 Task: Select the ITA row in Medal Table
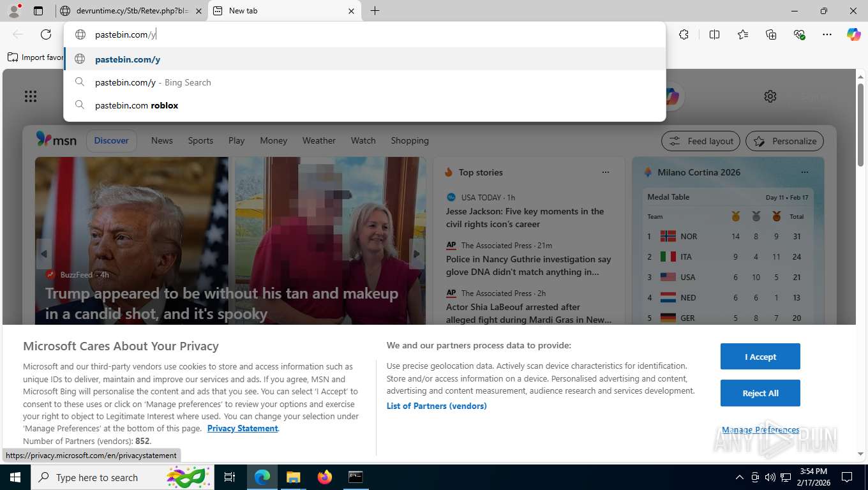tap(728, 256)
